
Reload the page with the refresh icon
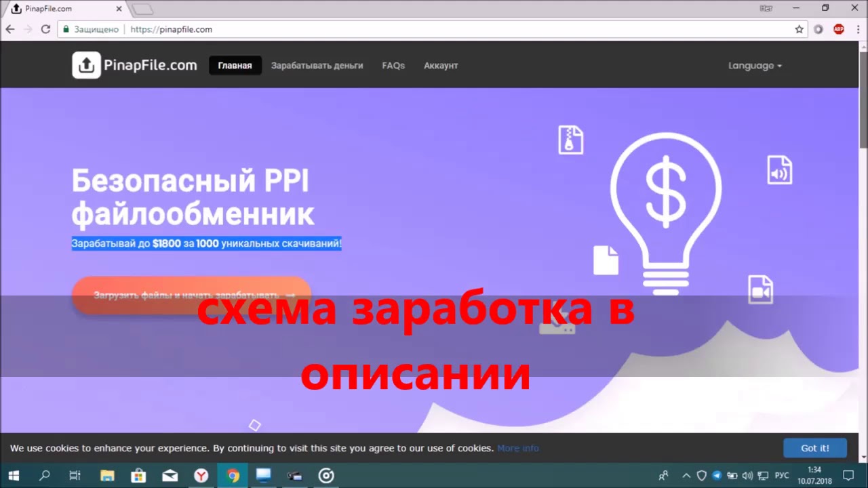(45, 29)
